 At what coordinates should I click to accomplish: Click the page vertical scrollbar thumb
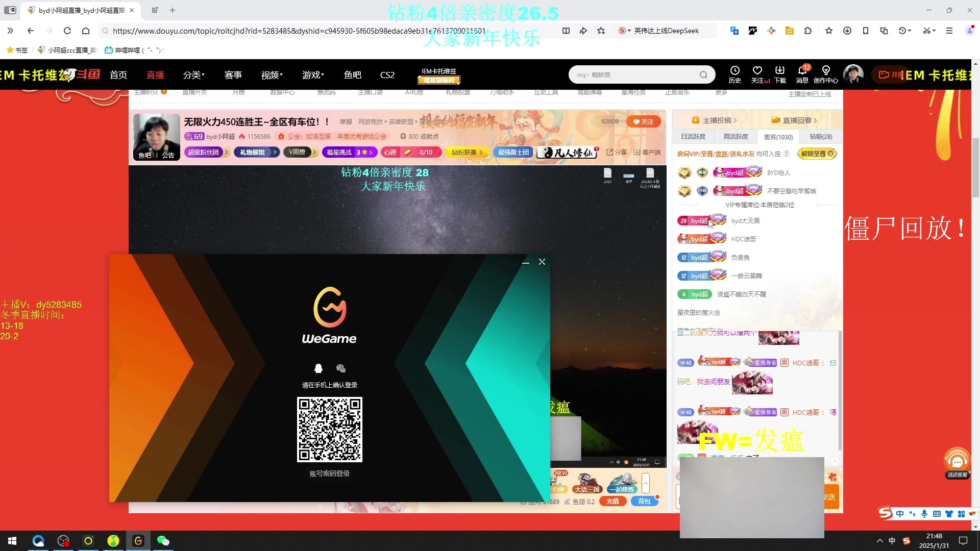tap(975, 168)
